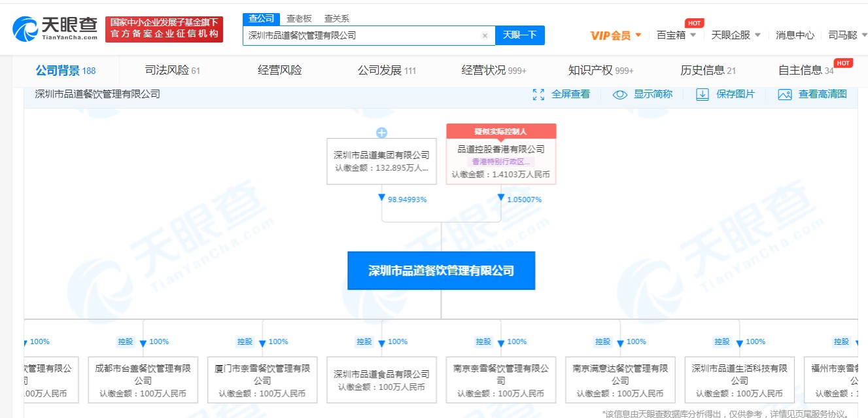Open the 成都市台盖餐饮管理有限公司 subsidiary node
Viewport: 868px width, 418px height.
143,379
